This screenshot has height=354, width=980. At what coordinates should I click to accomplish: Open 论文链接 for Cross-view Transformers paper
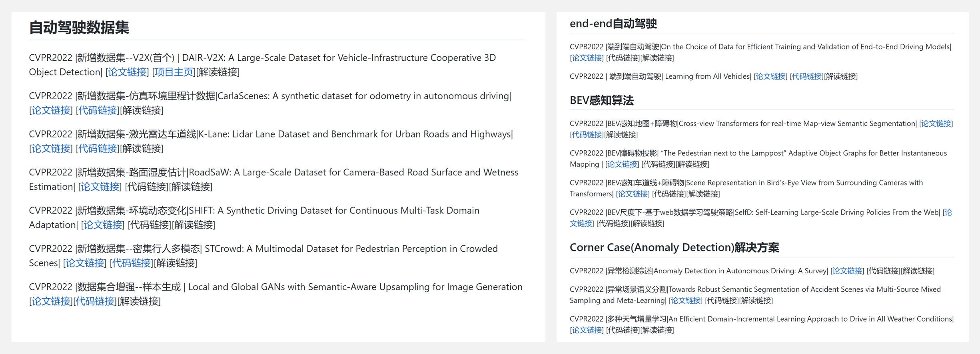936,123
